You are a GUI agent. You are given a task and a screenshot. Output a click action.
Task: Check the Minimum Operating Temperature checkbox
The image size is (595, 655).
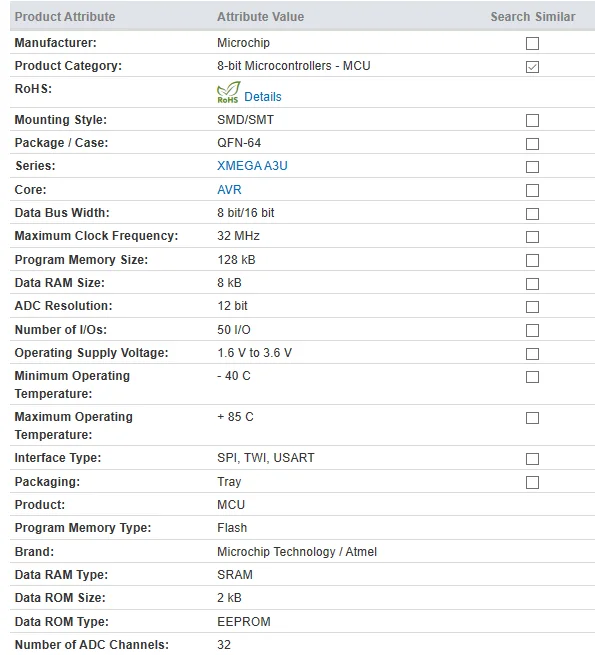pos(532,377)
